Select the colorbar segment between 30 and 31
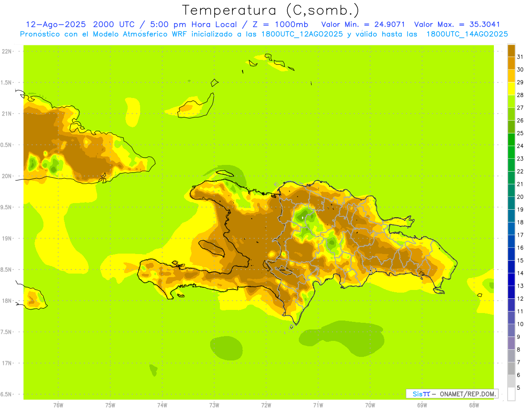The image size is (532, 411). [511, 63]
